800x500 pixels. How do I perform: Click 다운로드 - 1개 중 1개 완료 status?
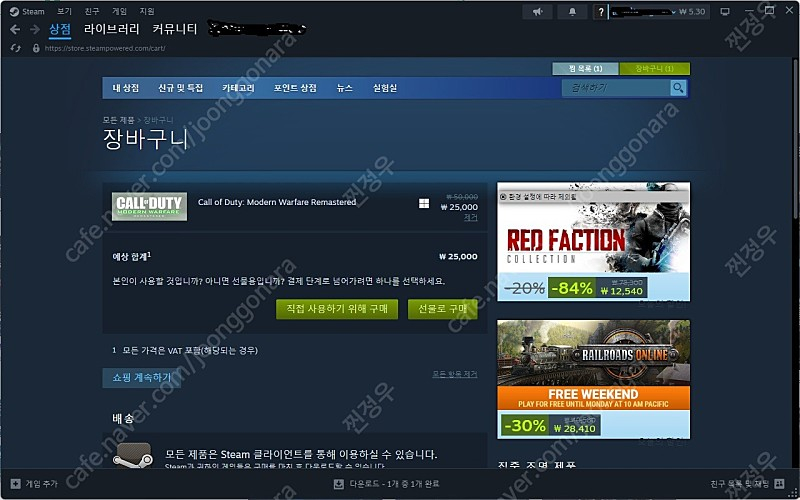[x=394, y=484]
